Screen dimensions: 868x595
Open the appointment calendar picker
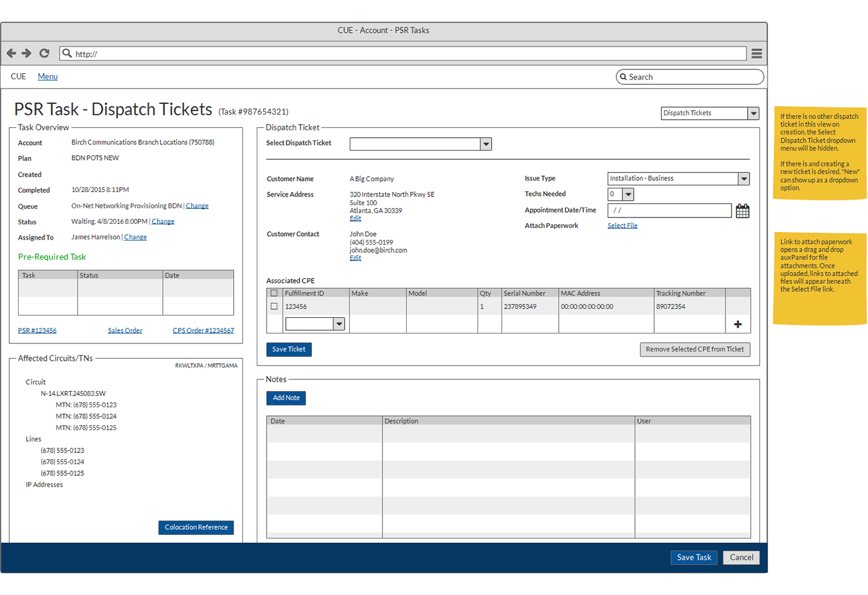pos(742,211)
